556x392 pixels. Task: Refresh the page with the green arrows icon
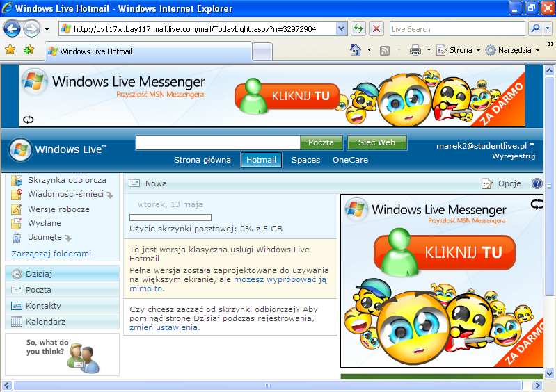tap(358, 28)
